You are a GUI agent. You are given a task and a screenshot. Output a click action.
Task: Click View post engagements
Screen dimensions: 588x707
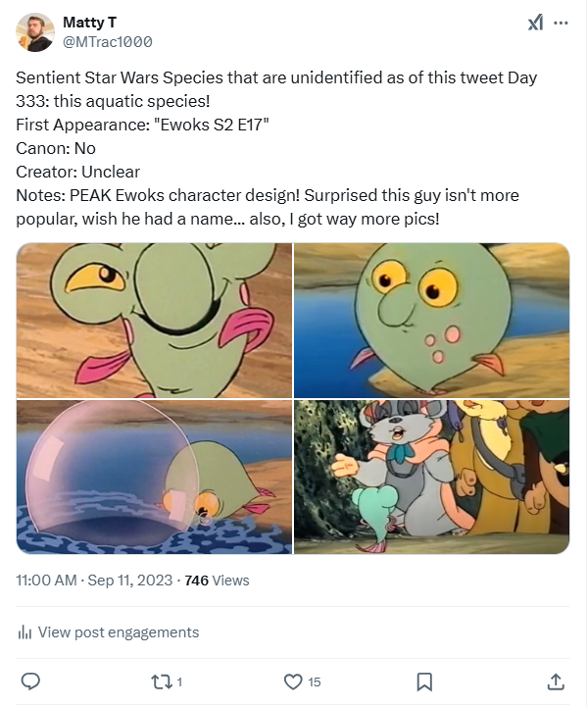click(118, 632)
